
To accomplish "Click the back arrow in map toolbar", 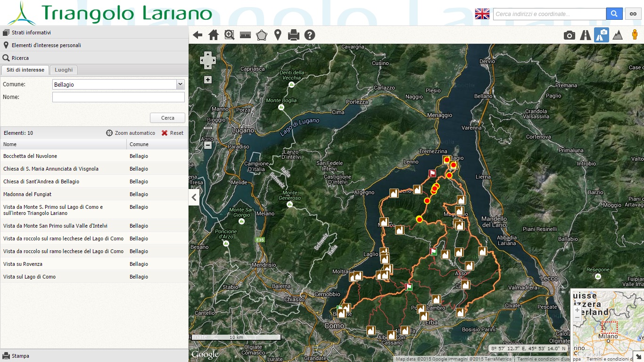I will tap(198, 35).
